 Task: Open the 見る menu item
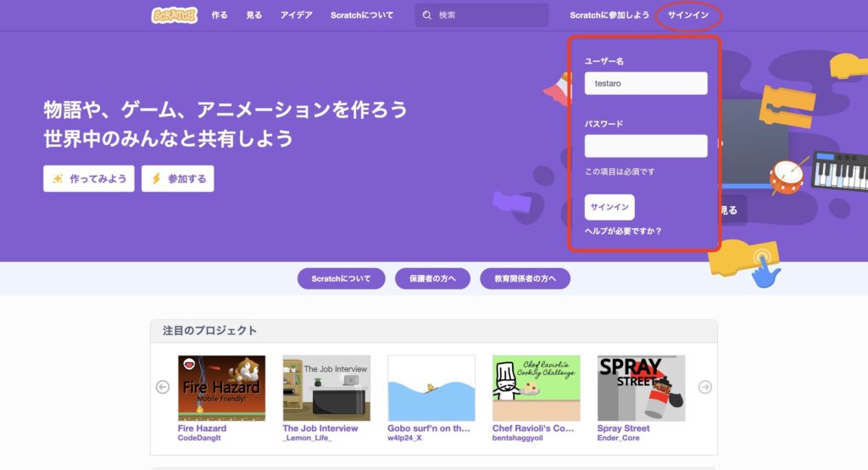coord(254,15)
